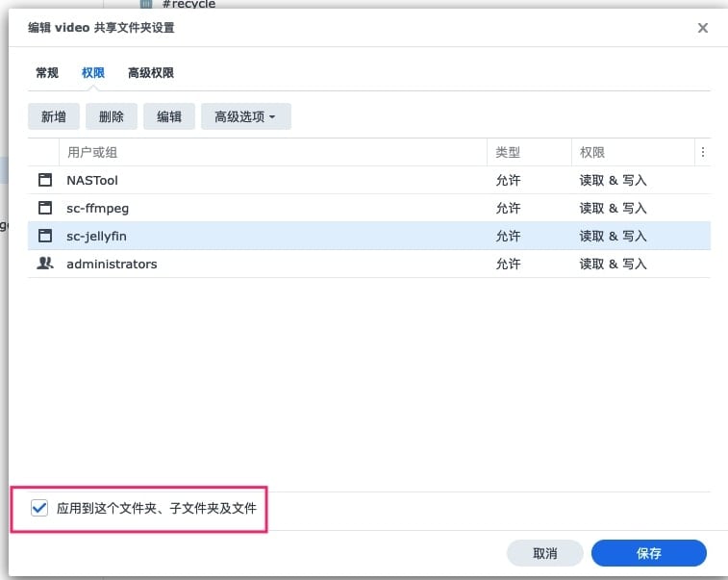
Task: Open the 高级权限 tab
Action: point(151,72)
